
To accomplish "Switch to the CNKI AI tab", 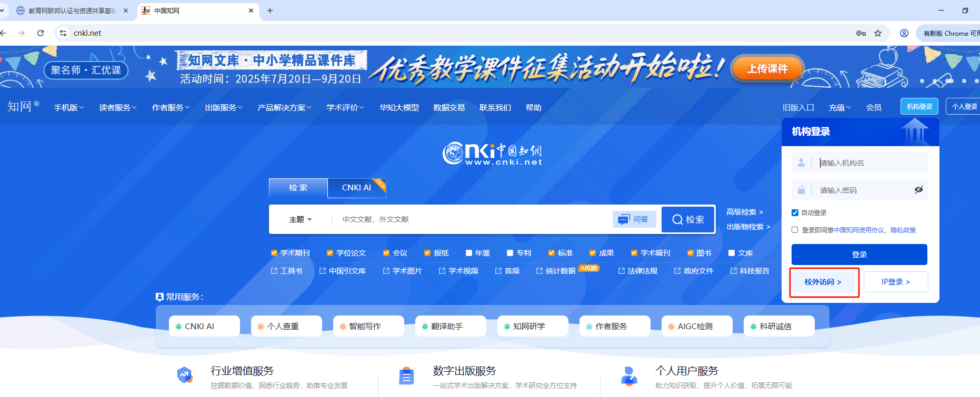I will (356, 188).
